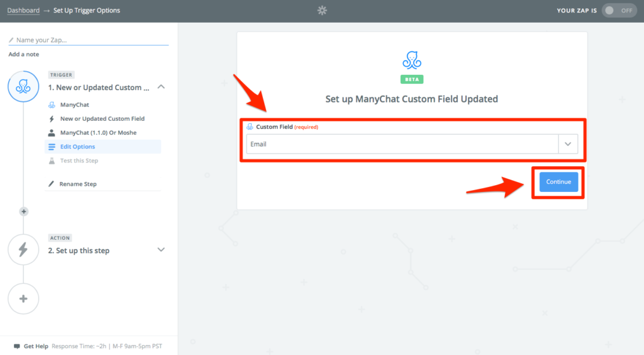
Task: Click the 2. Set up this step title
Action: 79,251
